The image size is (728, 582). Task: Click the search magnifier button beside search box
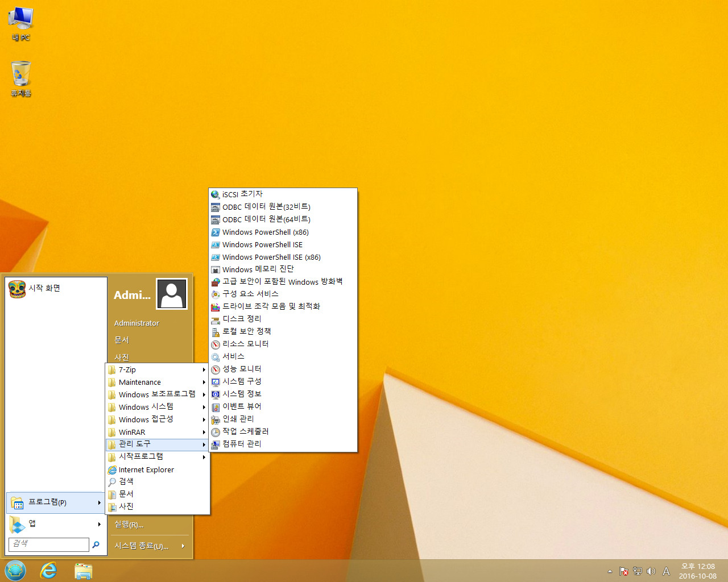tap(96, 544)
